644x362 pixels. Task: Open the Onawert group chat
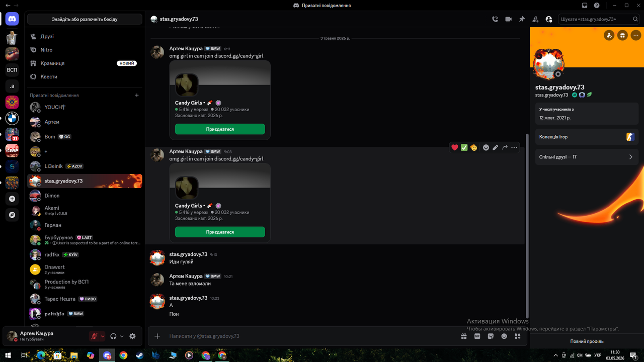pos(85,269)
